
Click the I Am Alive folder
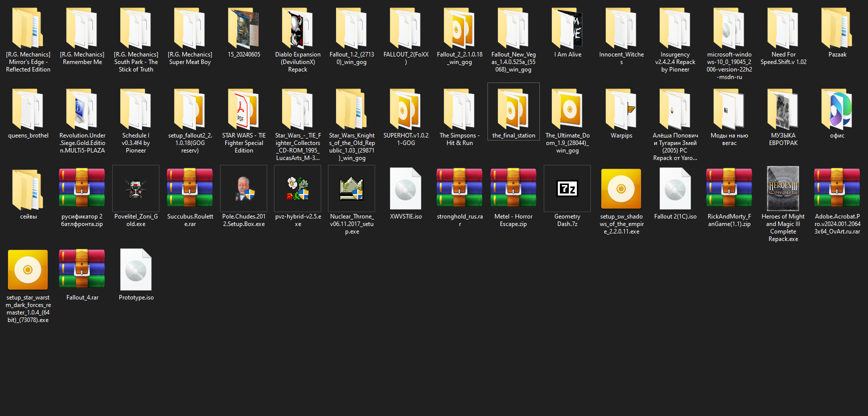point(567,33)
